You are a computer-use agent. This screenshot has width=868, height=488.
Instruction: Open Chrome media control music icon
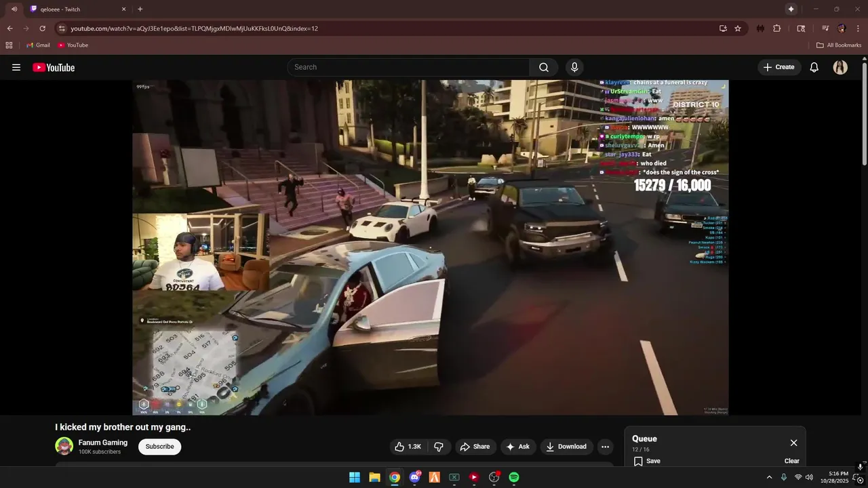pos(825,28)
